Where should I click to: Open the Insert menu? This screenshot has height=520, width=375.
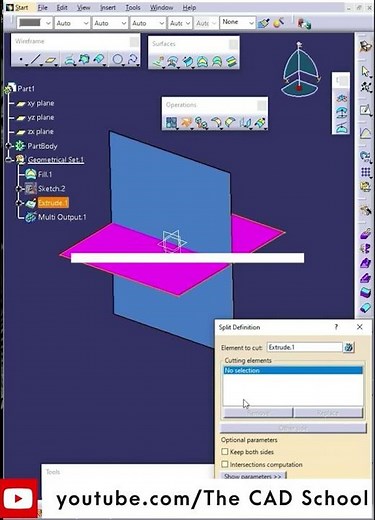pos(108,7)
